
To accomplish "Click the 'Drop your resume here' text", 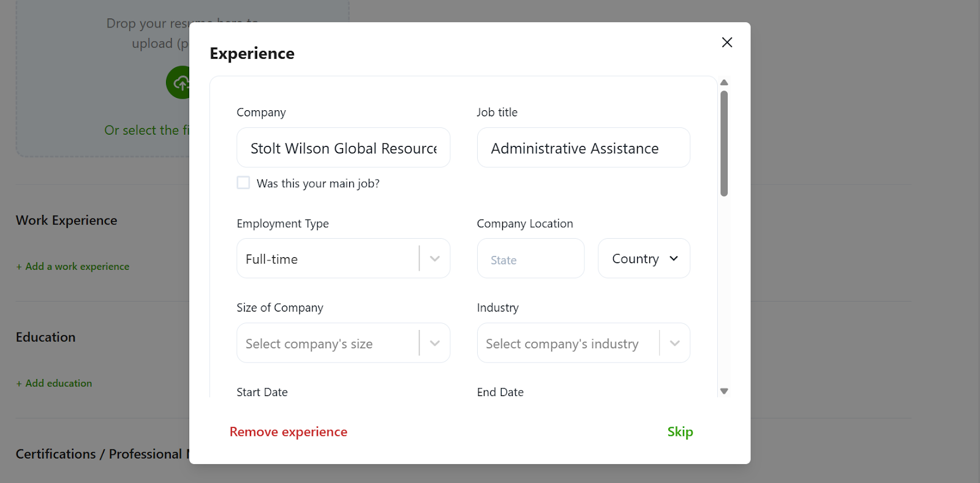I will (x=147, y=24).
